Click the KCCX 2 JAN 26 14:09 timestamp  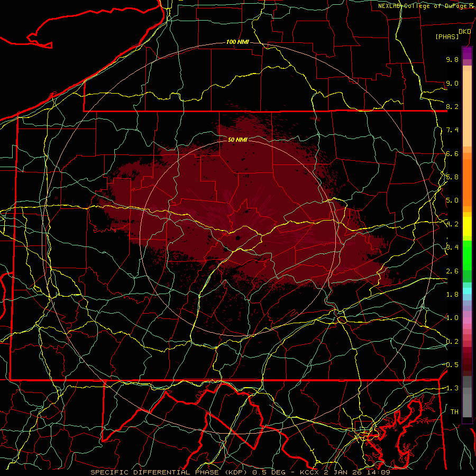[x=345, y=472]
